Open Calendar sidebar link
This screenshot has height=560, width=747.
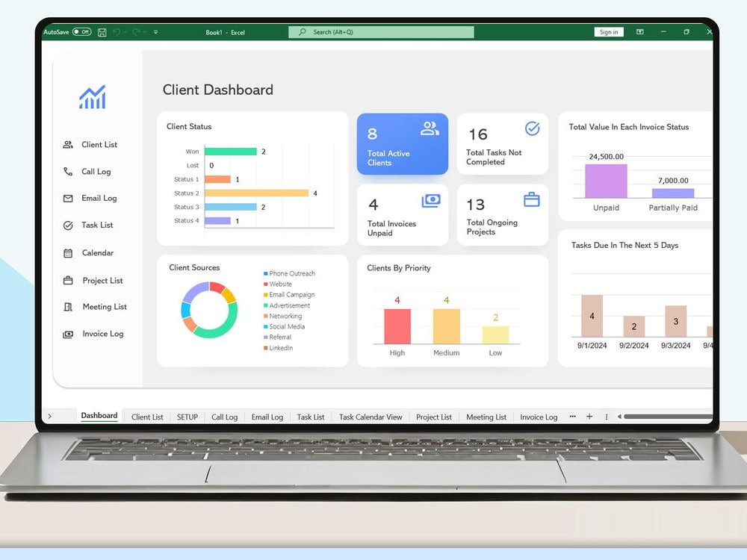[98, 253]
